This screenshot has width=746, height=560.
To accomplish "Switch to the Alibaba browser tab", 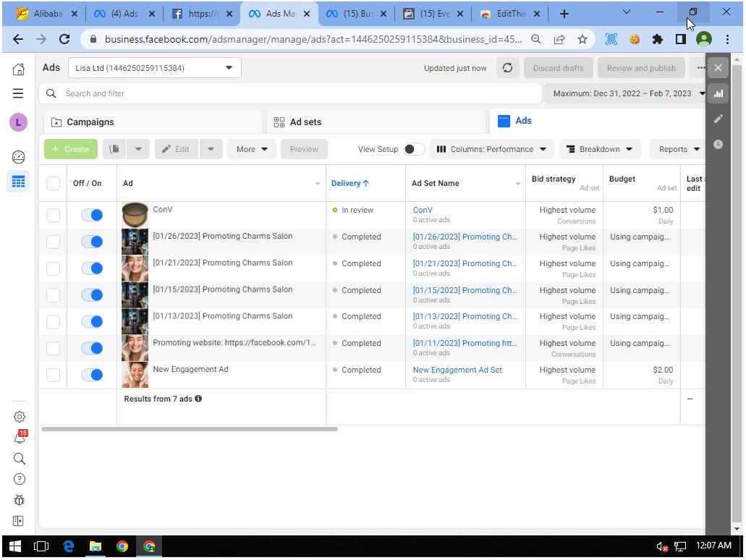I will coord(46,14).
